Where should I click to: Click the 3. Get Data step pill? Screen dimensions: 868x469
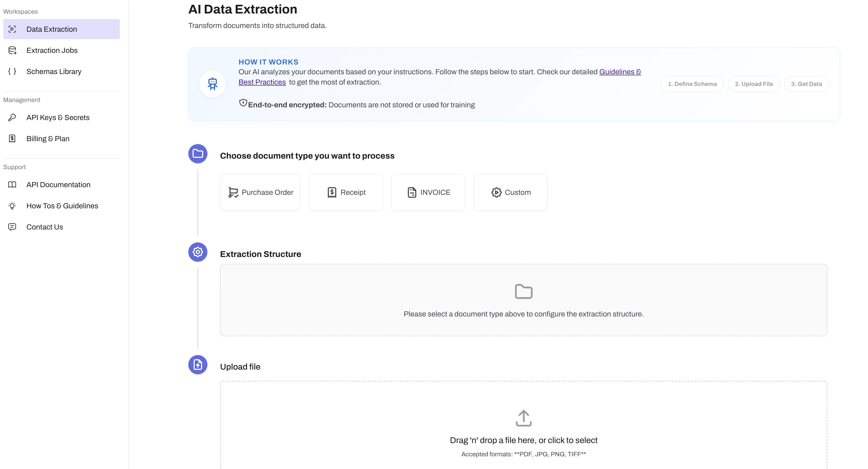click(x=806, y=84)
